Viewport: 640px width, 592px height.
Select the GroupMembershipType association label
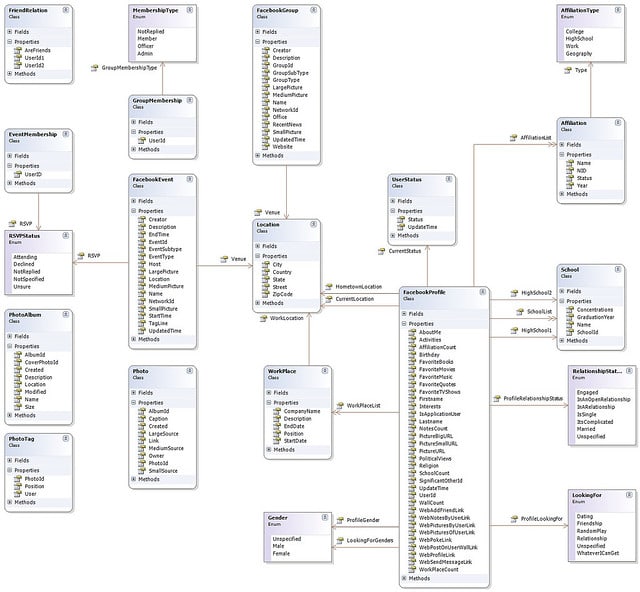(x=129, y=68)
